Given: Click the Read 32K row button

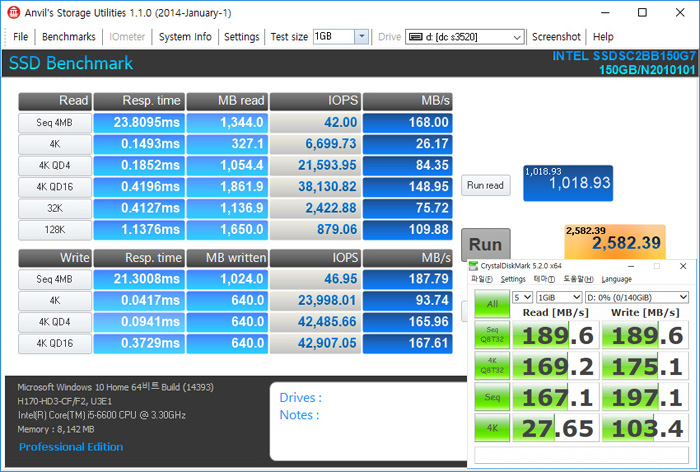Looking at the screenshot, I should (x=55, y=209).
